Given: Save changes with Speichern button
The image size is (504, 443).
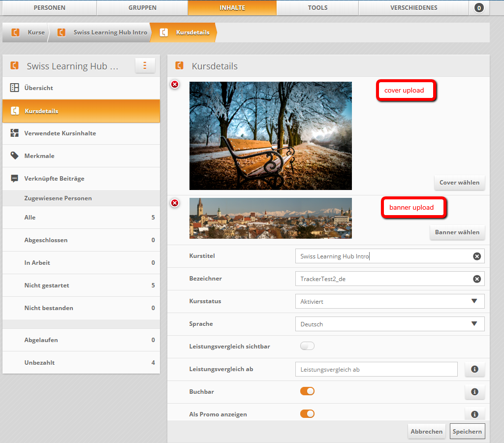Looking at the screenshot, I should tap(467, 431).
